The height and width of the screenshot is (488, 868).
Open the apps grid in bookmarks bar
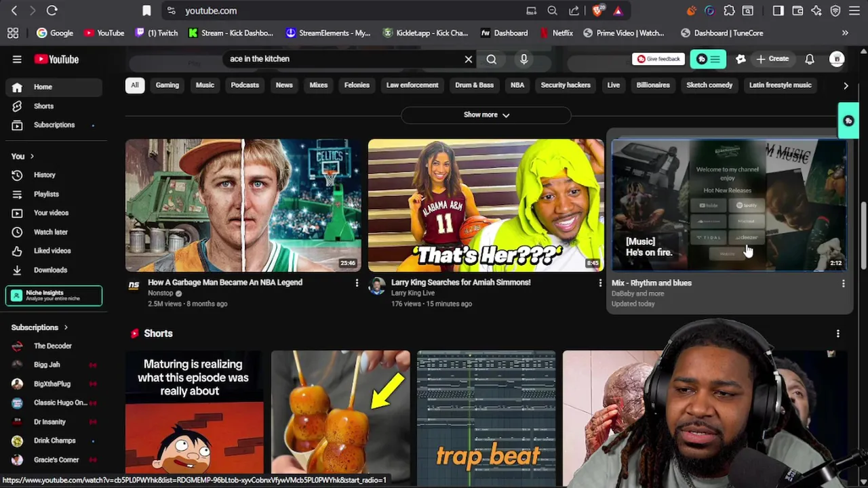point(12,33)
